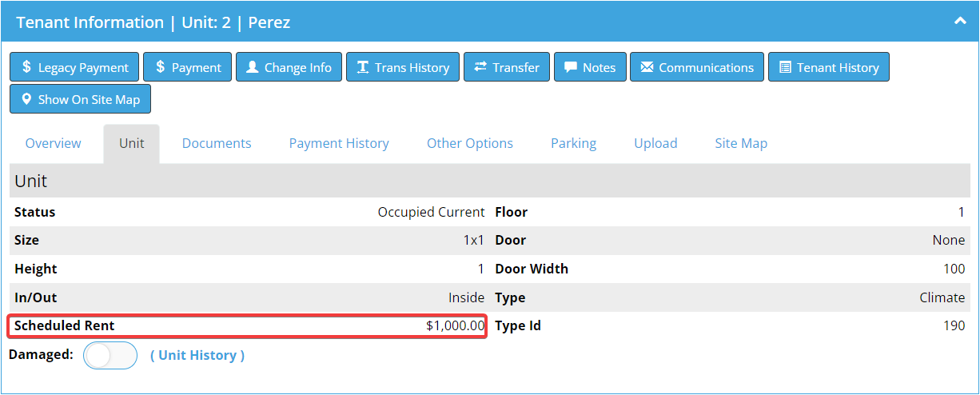This screenshot has width=980, height=395.
Task: Toggle the Damaged switch
Action: coord(110,355)
